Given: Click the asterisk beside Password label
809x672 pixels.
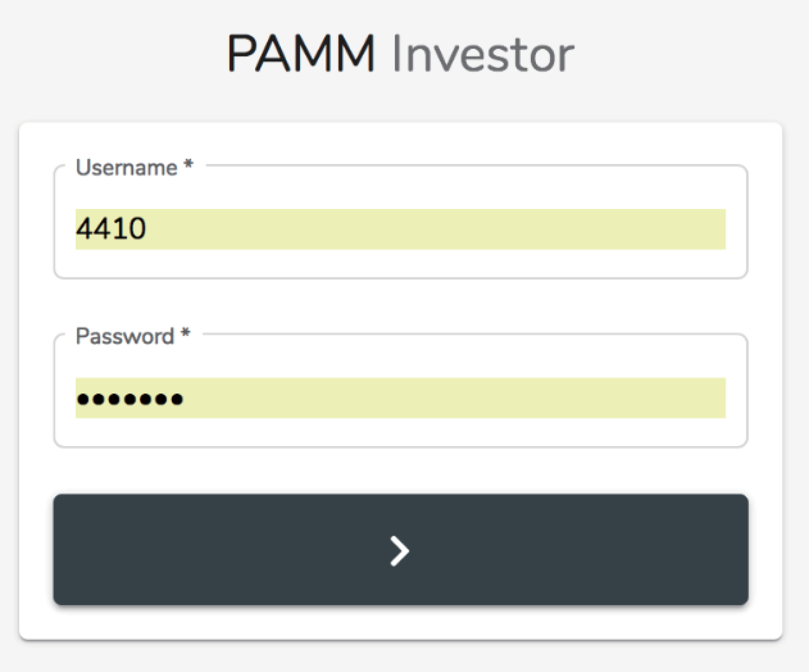Looking at the screenshot, I should (185, 334).
